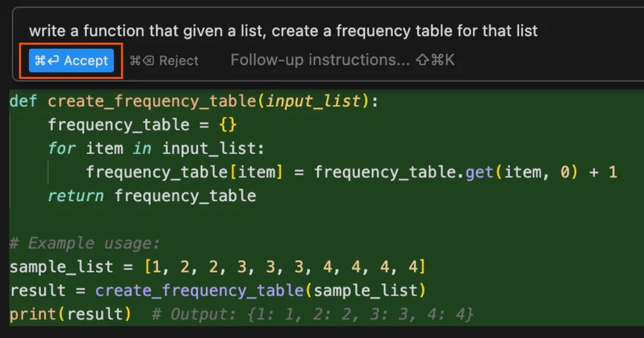This screenshot has width=644, height=338.
Task: Click the prompt text about frequency table
Action: 283,31
